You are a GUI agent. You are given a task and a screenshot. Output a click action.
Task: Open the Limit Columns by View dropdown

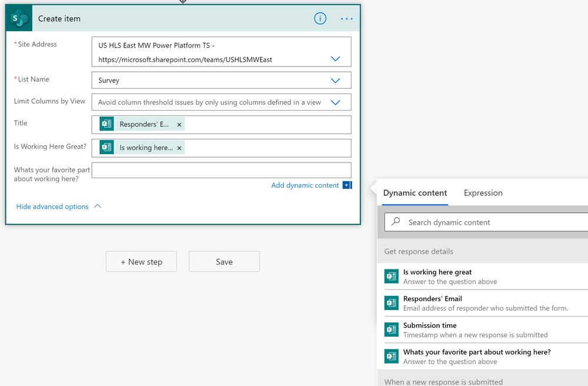[x=335, y=102]
